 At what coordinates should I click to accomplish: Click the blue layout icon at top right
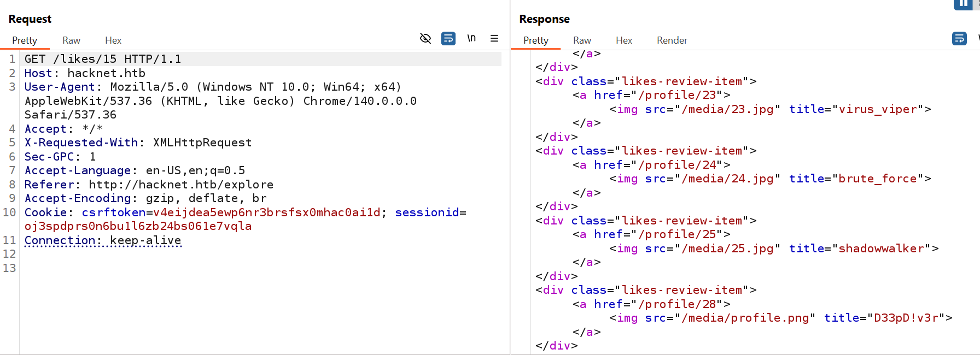click(x=962, y=4)
